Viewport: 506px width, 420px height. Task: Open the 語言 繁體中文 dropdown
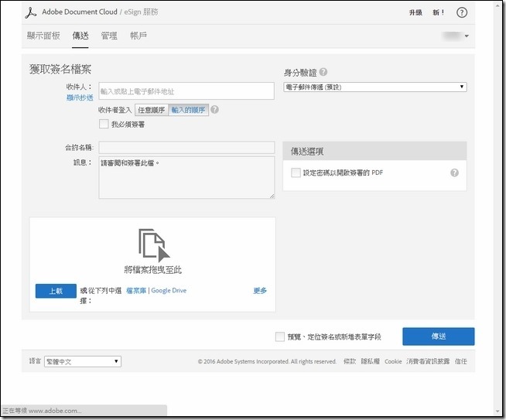83,362
